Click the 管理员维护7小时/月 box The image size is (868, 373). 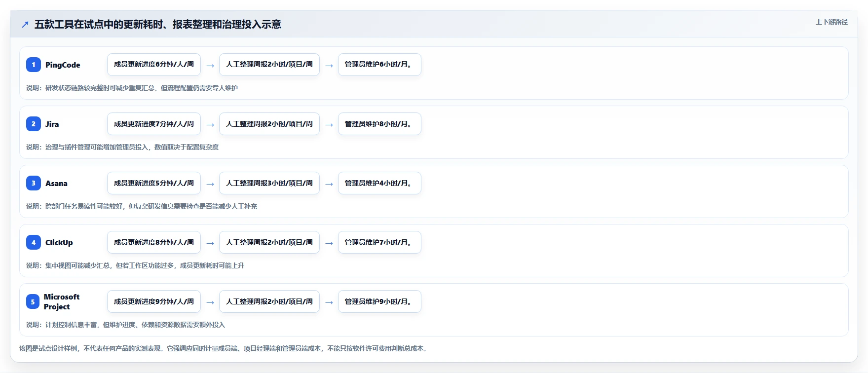(379, 242)
